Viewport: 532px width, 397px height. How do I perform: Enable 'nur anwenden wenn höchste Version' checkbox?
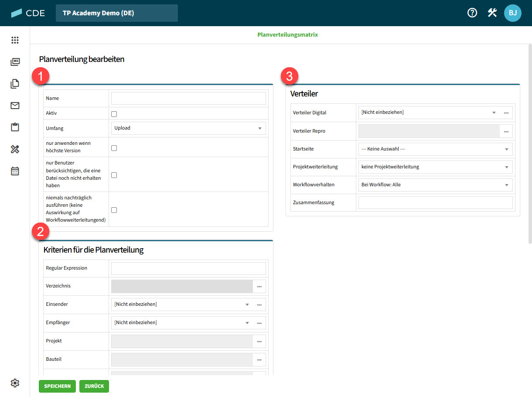click(x=114, y=148)
